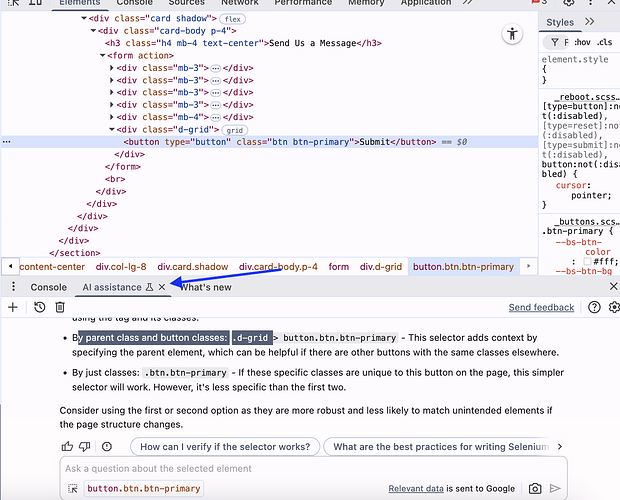Give thumbs up to the response
Image resolution: width=620 pixels, height=500 pixels.
tap(67, 447)
